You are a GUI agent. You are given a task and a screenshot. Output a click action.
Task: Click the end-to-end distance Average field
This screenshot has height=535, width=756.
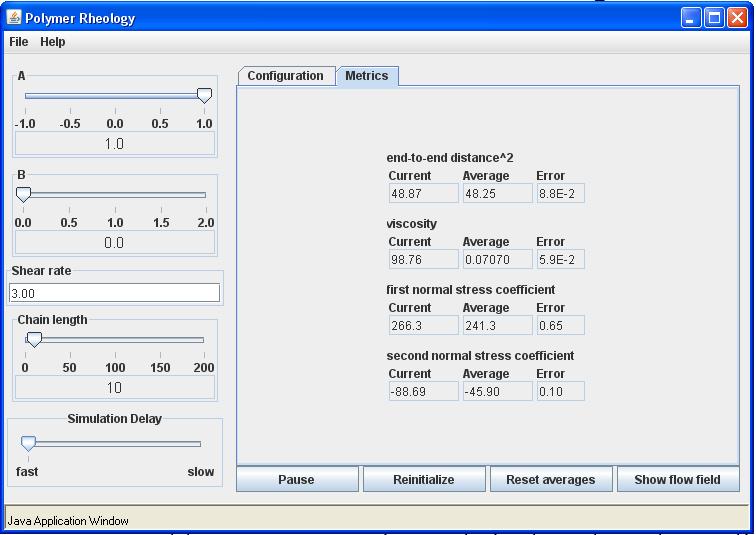[x=498, y=193]
